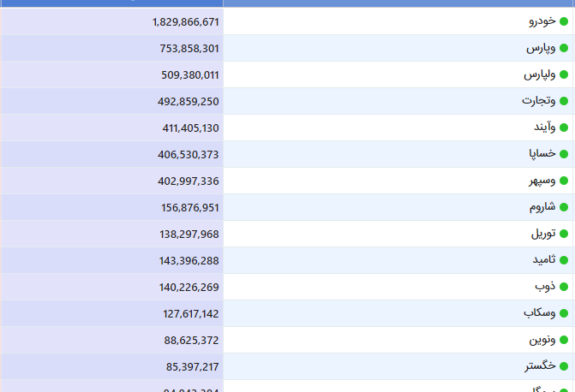Open the وآیند symbol name

tap(545, 128)
